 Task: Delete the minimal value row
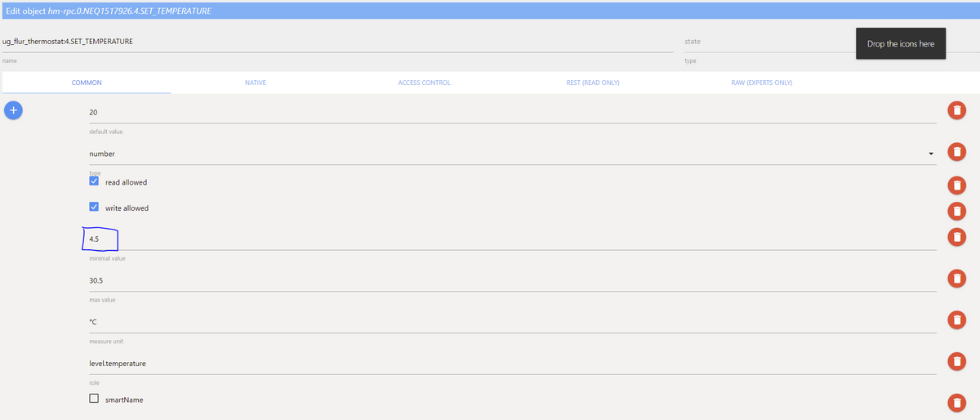pyautogui.click(x=956, y=237)
